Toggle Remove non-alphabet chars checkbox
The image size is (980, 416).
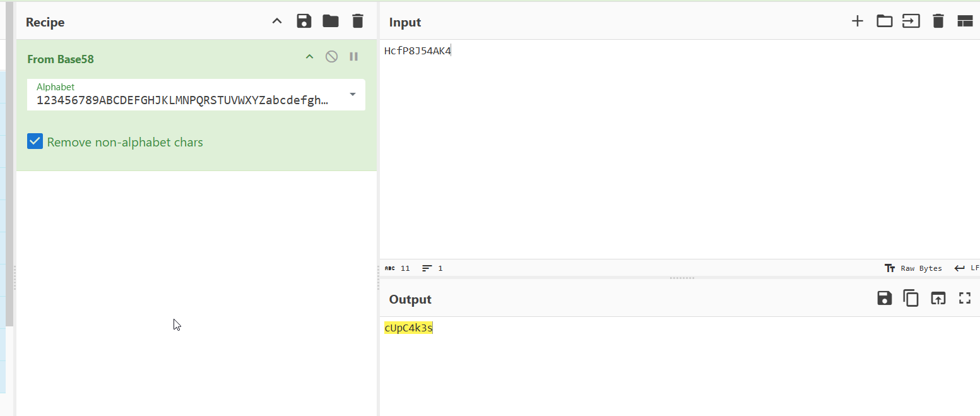click(35, 142)
